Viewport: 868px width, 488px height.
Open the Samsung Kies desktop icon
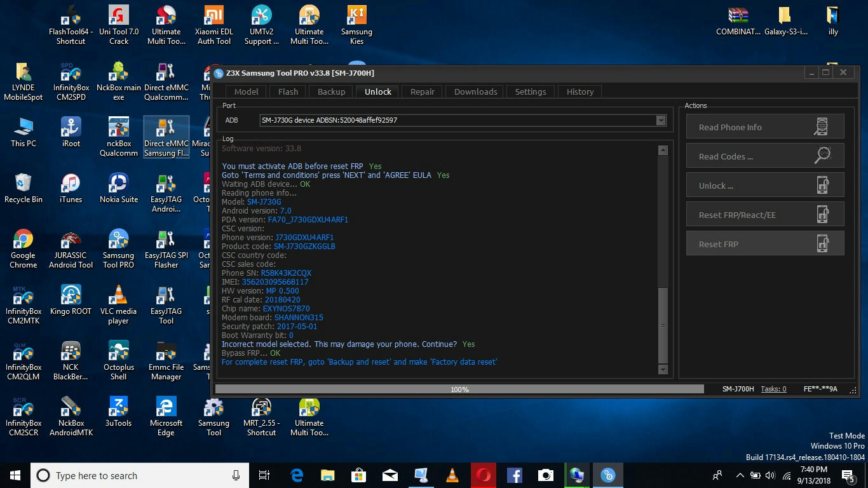357,25
